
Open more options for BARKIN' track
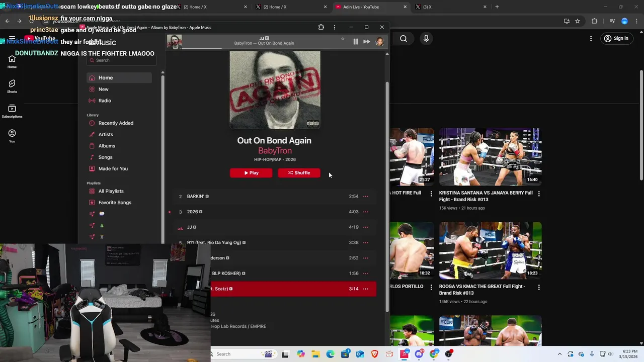366,197
